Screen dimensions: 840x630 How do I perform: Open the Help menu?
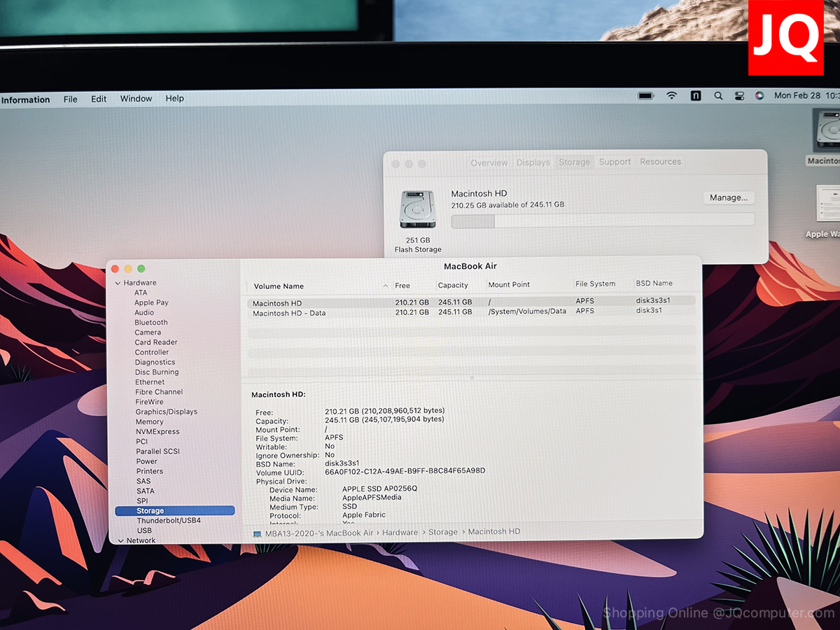175,99
